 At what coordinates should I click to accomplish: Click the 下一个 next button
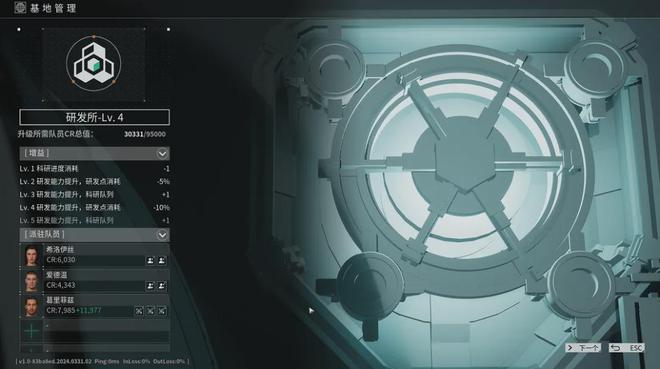coord(583,348)
